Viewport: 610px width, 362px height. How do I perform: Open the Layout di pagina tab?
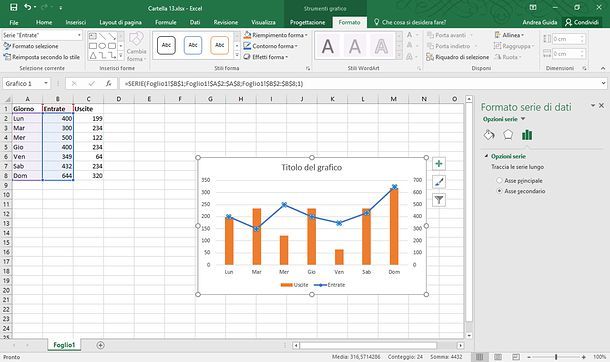[121, 22]
